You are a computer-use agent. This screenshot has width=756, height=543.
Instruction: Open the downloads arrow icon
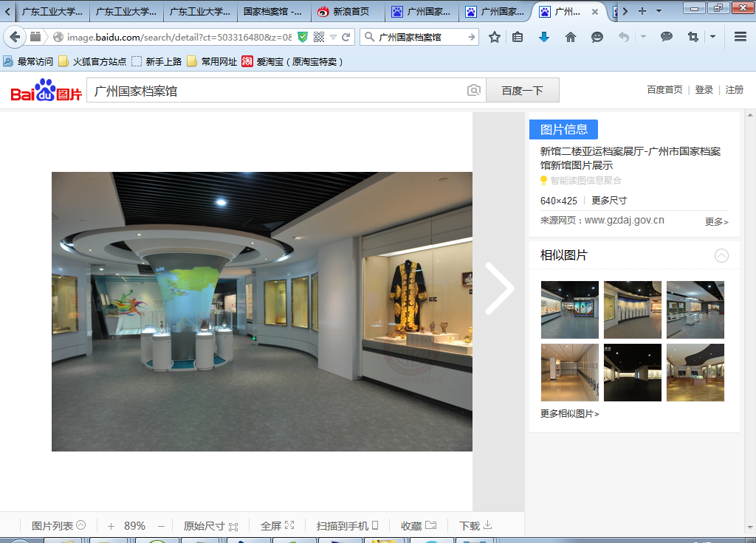click(544, 37)
